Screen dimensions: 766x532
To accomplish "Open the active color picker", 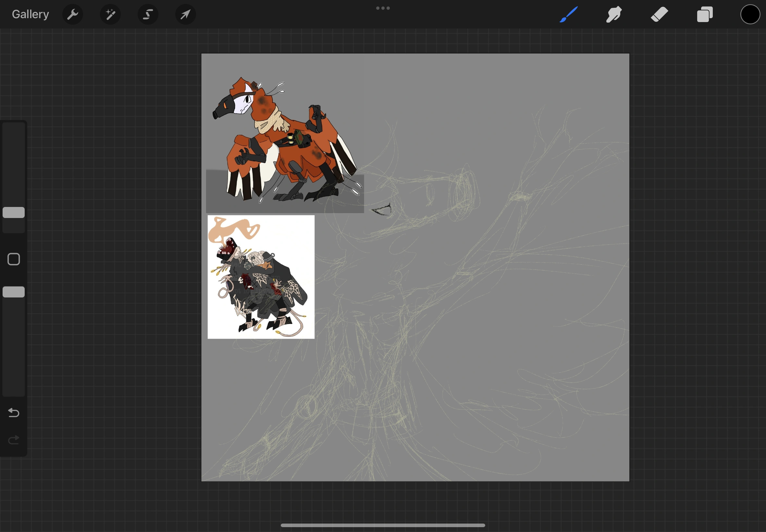I will [x=750, y=14].
